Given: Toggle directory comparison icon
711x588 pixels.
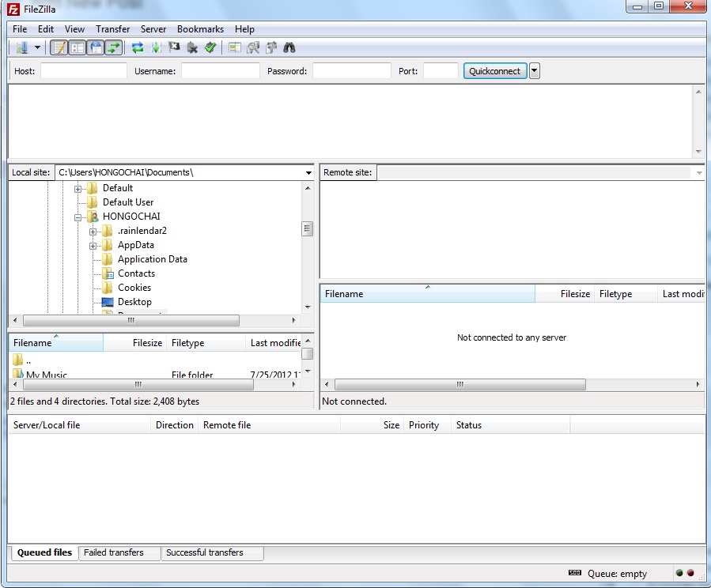Looking at the screenshot, I should [253, 47].
